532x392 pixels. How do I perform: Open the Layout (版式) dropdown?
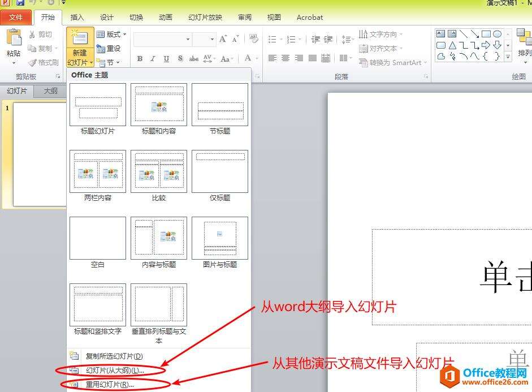[111, 35]
